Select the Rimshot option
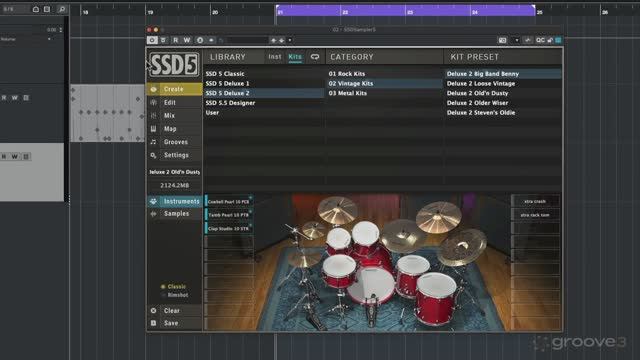This screenshot has width=640, height=360. [x=175, y=295]
